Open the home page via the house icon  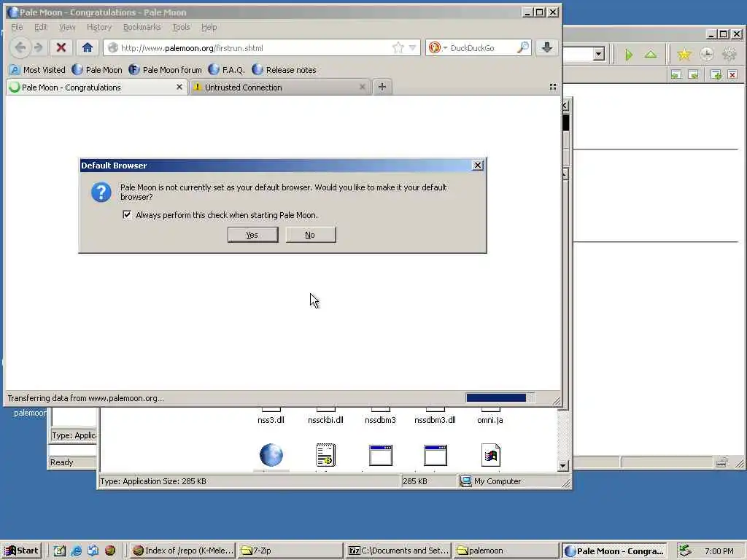tap(88, 47)
